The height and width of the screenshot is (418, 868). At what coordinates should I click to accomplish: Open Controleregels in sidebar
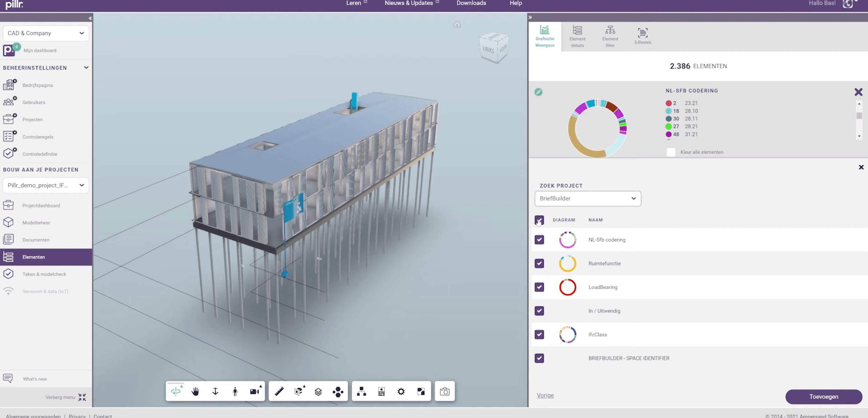point(38,137)
